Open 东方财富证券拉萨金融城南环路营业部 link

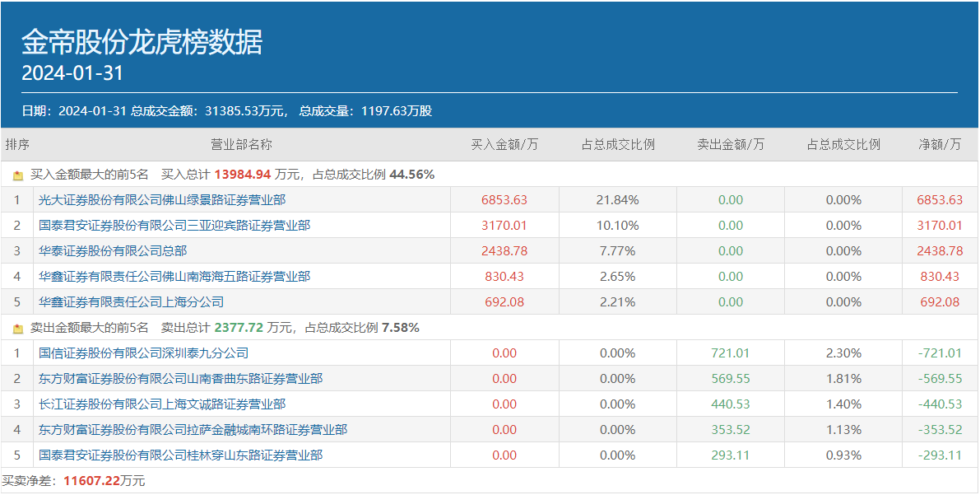point(193,430)
